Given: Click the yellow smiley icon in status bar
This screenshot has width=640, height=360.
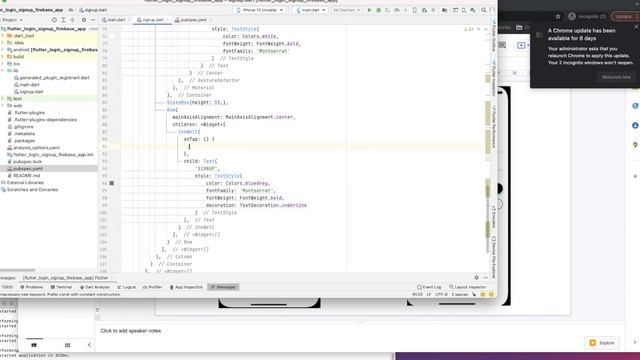Looking at the screenshot, I should click(x=483, y=294).
